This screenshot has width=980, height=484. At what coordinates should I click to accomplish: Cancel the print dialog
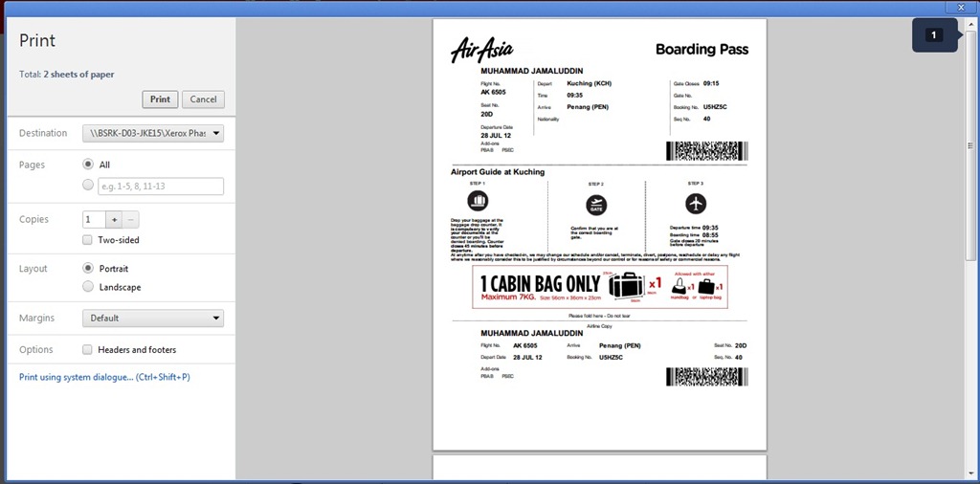tap(203, 99)
